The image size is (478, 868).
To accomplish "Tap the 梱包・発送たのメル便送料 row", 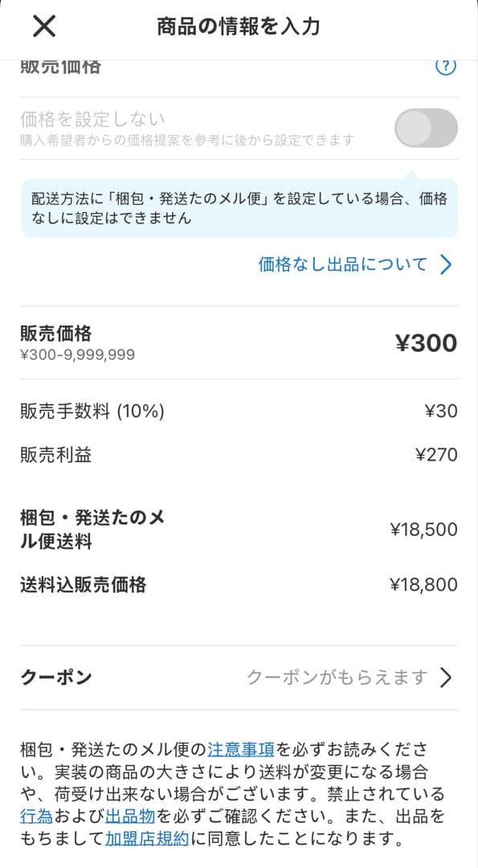I will (x=239, y=529).
